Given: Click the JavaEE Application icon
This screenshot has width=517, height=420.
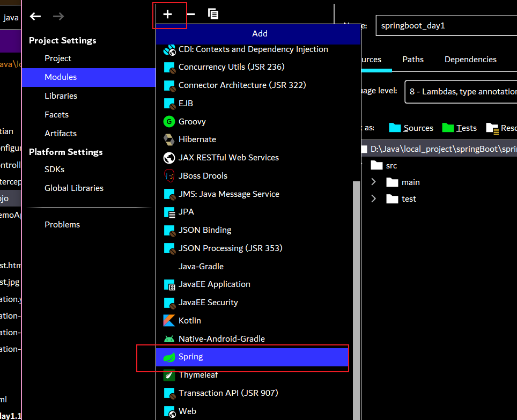Looking at the screenshot, I should point(169,284).
